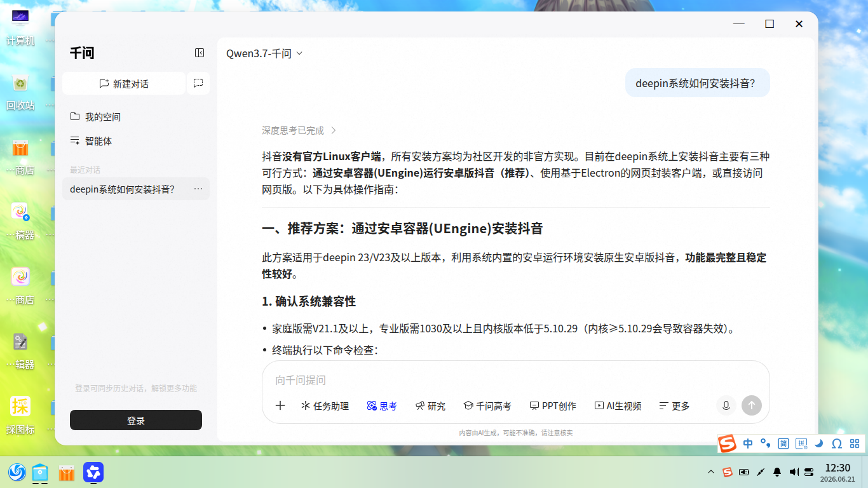Click heading '一、推荐方案:通过安卓容器(UEngine)安装抖音'
The width and height of the screenshot is (868, 488).
402,229
